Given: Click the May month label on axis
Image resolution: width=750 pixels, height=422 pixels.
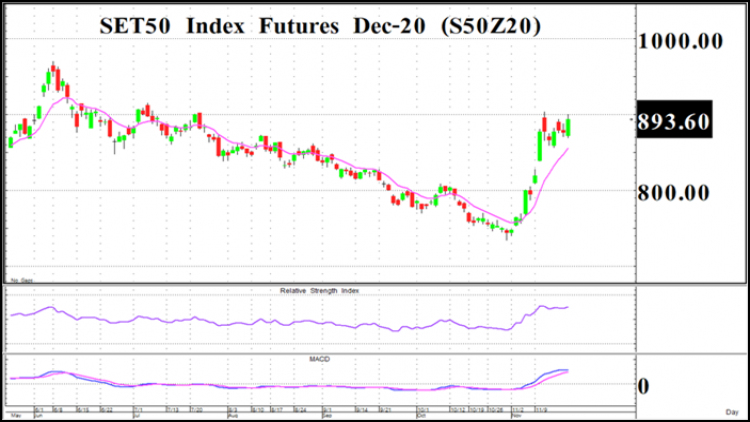Looking at the screenshot, I should click(x=16, y=415).
